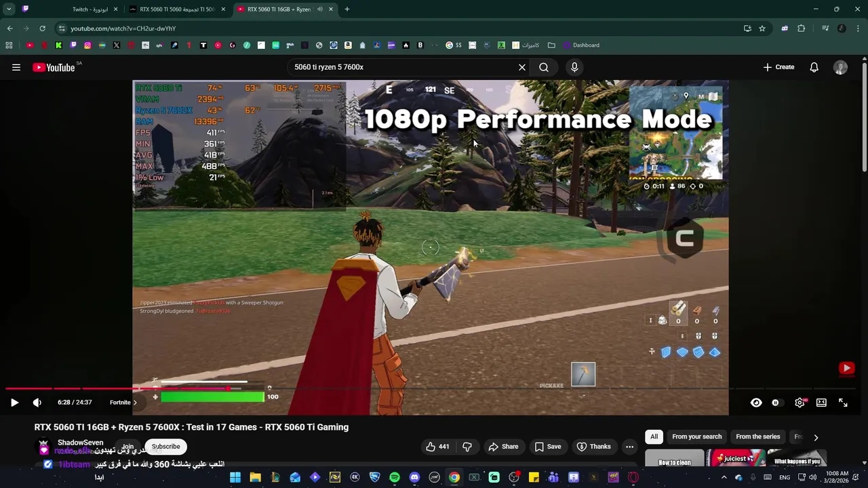Start voice search with the microphone
Screen dimensions: 868x488
[x=574, y=67]
